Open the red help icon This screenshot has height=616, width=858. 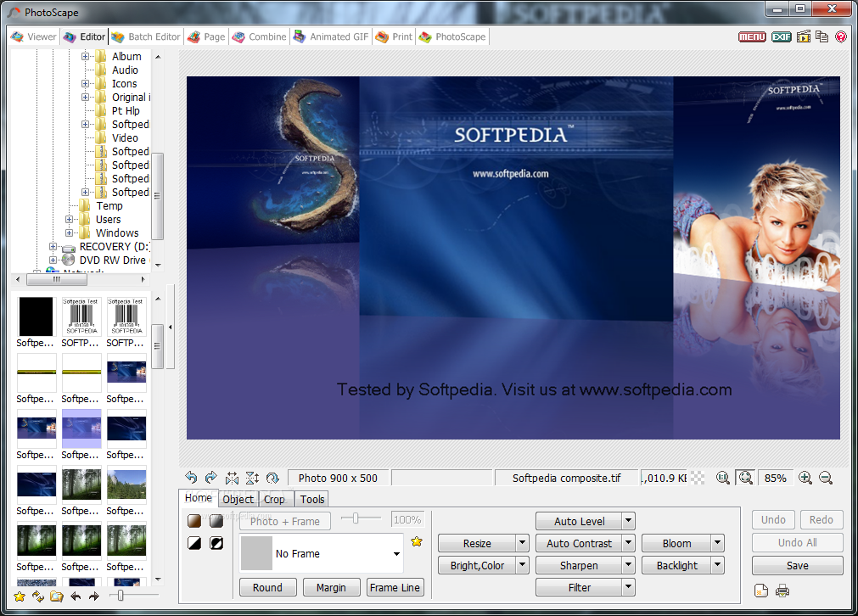[x=841, y=36]
